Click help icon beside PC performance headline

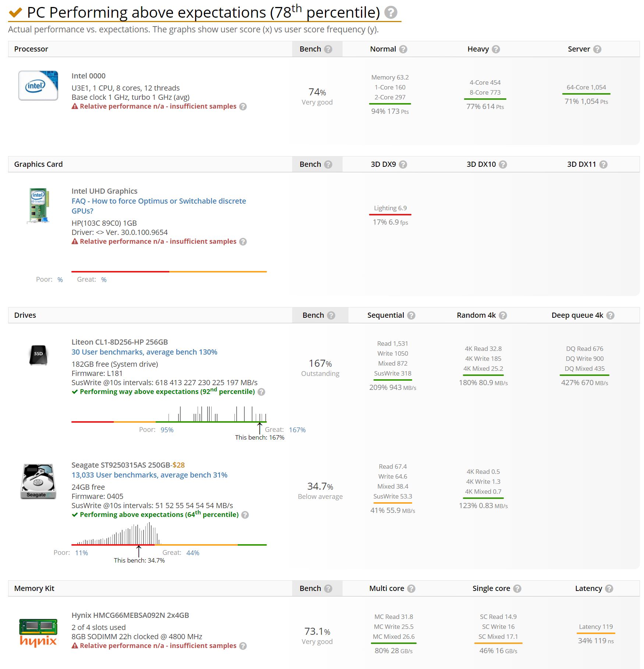(391, 13)
